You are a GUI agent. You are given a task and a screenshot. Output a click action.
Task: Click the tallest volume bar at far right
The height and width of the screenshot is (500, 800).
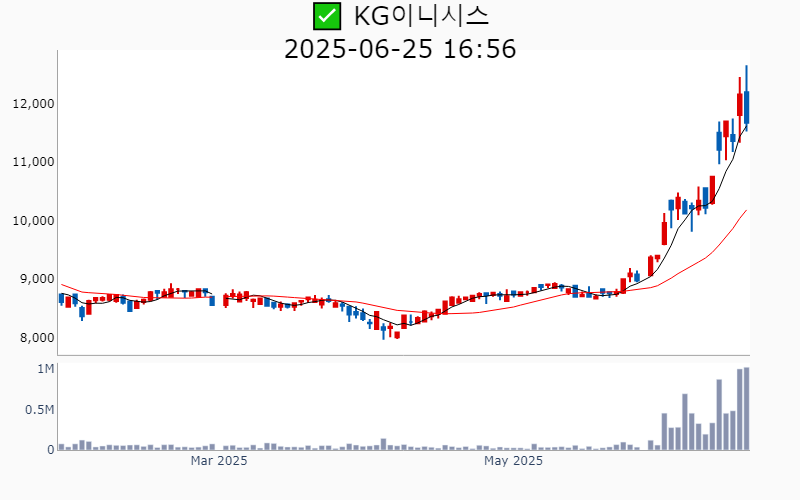point(746,409)
